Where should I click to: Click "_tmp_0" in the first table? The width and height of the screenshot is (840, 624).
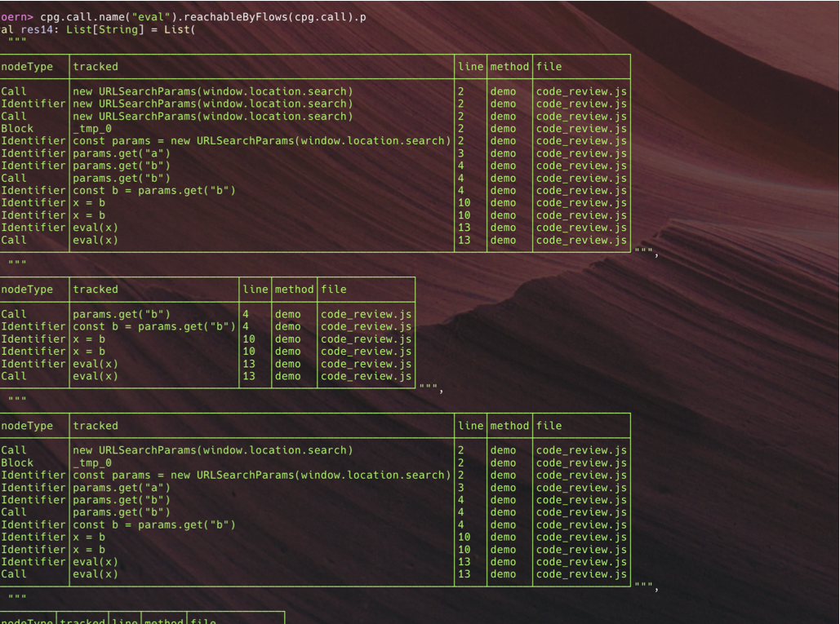(x=92, y=129)
